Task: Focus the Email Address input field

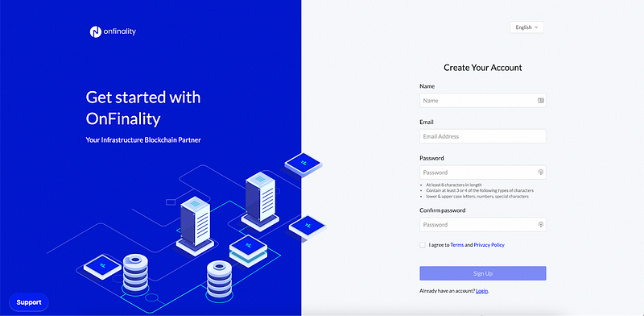Action: tap(482, 136)
